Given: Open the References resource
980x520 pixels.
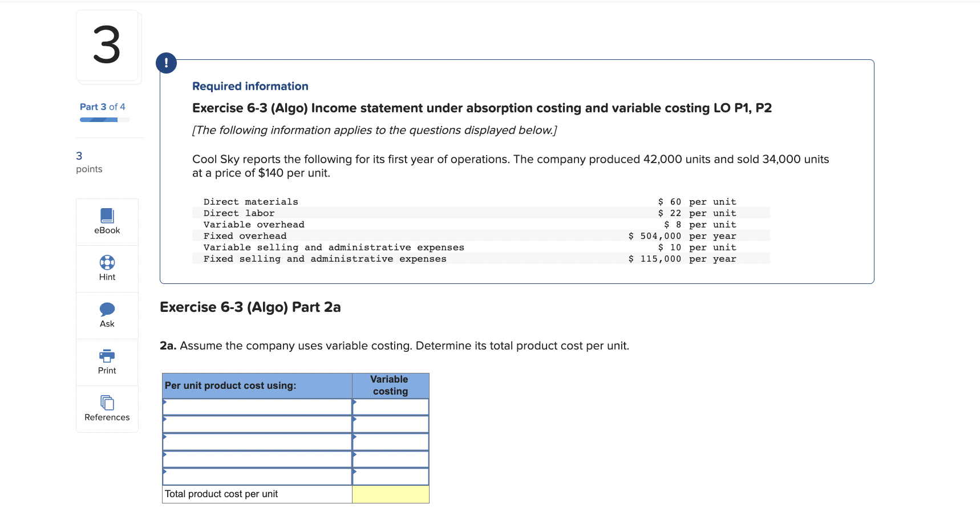Looking at the screenshot, I should tap(107, 408).
